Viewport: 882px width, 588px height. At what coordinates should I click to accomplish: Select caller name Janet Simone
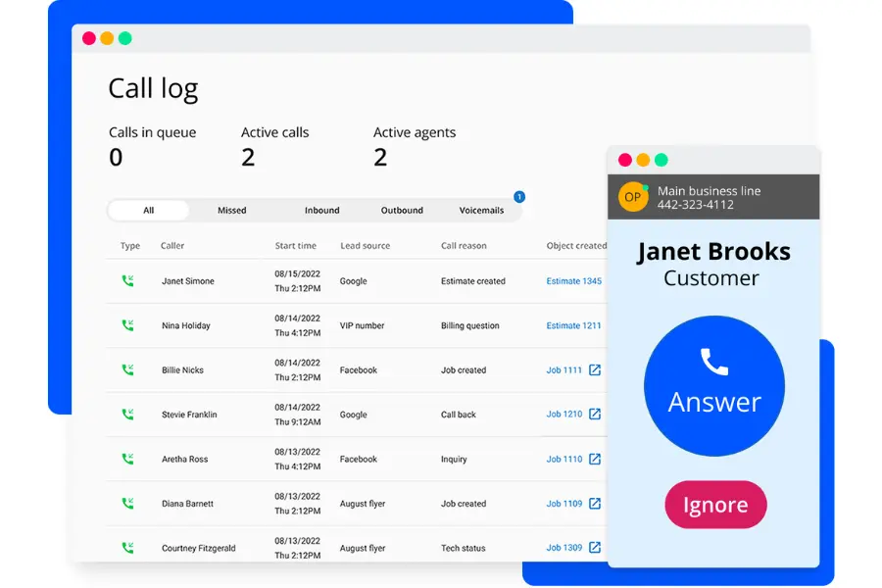(188, 281)
